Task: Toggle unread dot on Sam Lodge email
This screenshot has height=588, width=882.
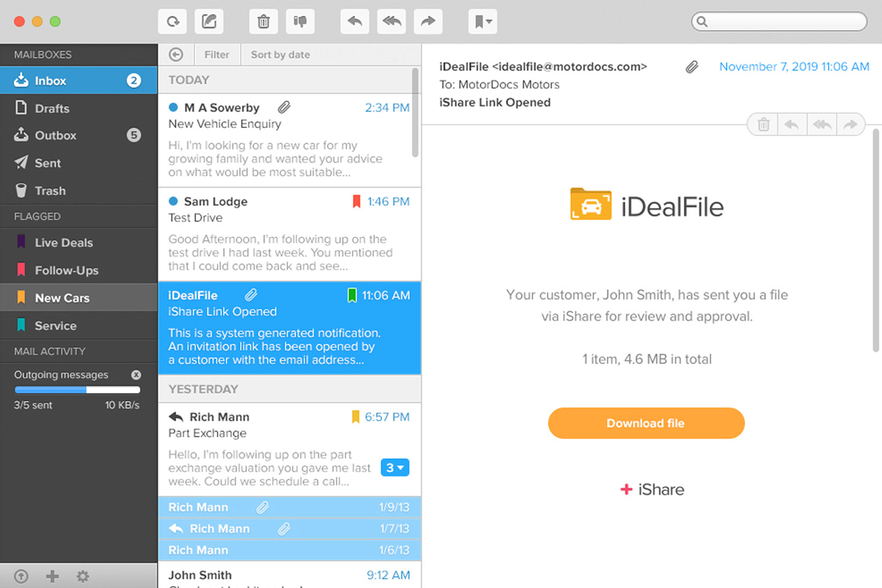Action: click(173, 201)
